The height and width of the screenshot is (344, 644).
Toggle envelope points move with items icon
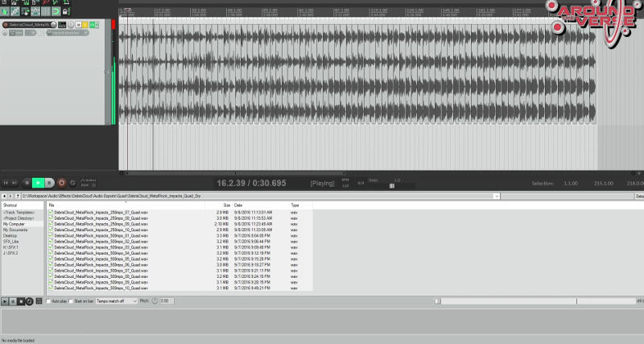point(35,11)
